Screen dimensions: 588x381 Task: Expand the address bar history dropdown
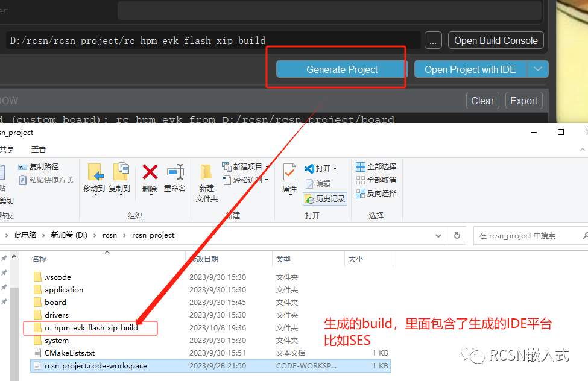click(438, 235)
